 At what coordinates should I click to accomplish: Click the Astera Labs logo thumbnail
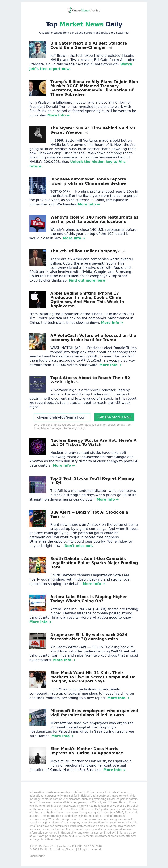pos(38,603)
